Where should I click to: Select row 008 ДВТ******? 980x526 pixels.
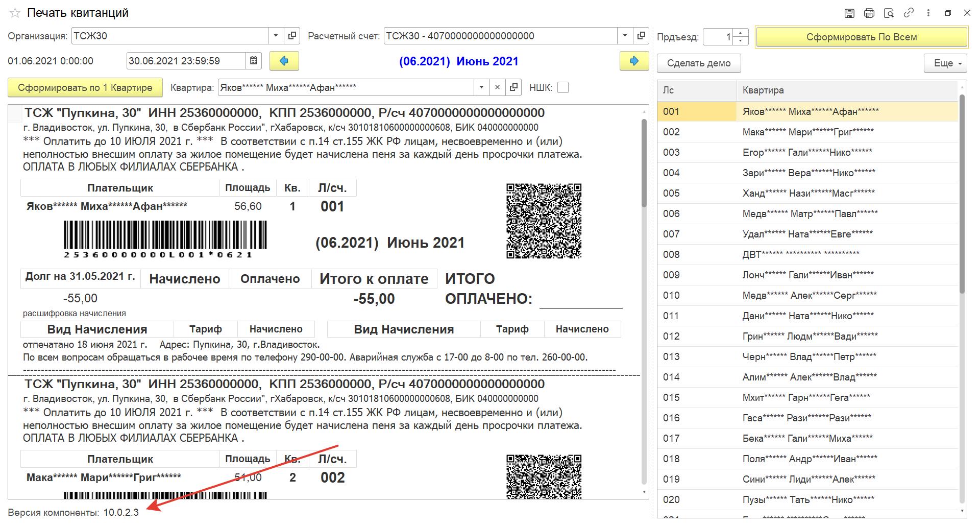point(807,254)
